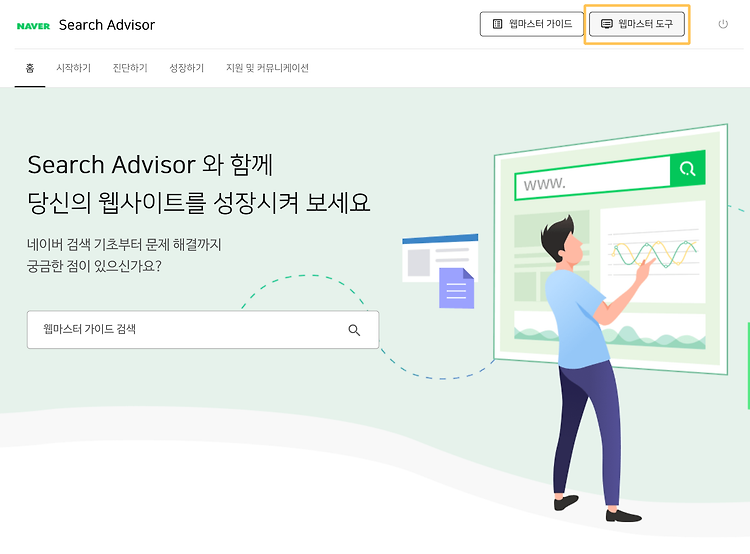Click the www. address bar illustration

coord(593,179)
